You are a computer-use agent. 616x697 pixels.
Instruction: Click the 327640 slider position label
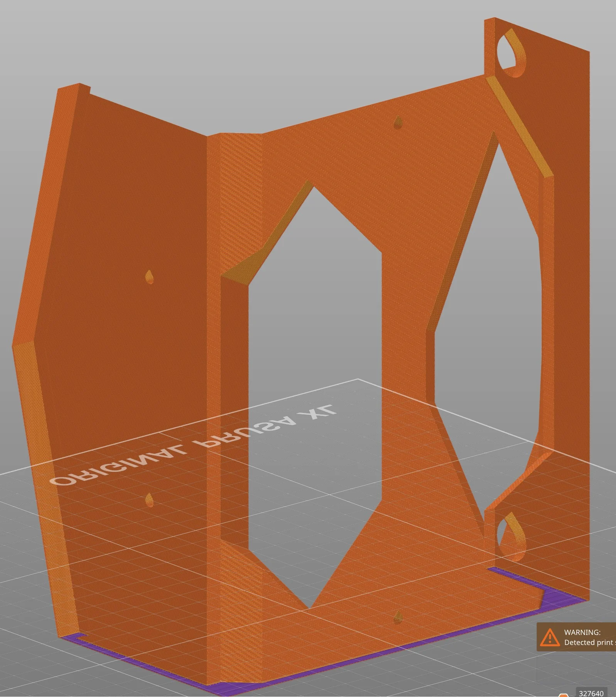(591, 693)
